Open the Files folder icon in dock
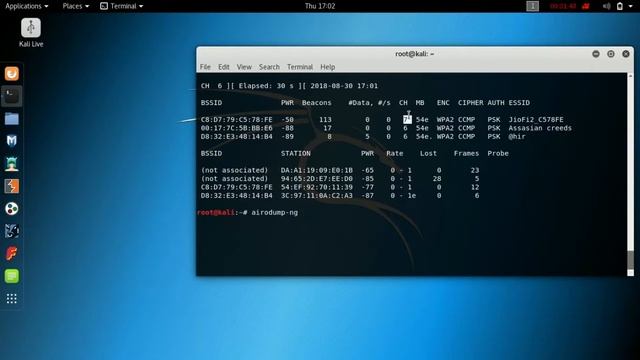 pos(11,119)
